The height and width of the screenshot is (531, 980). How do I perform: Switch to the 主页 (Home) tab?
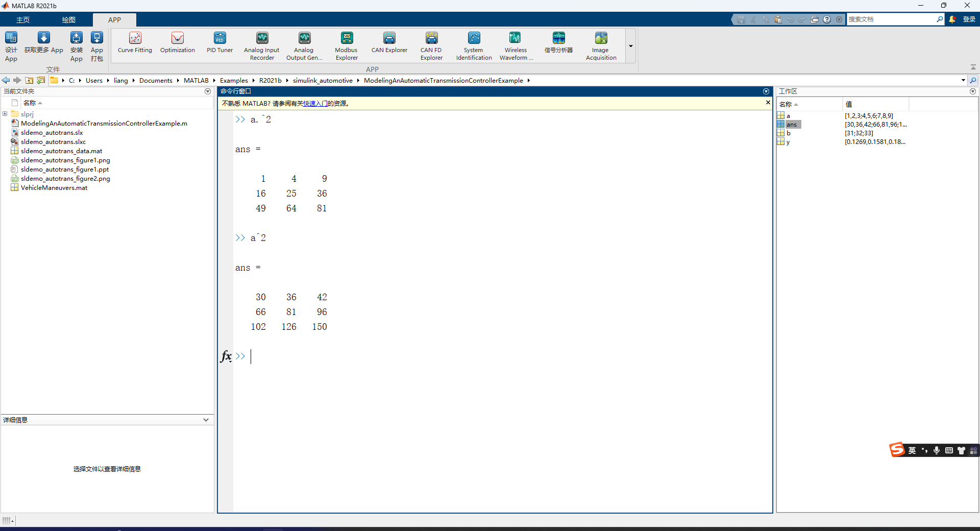[23, 20]
